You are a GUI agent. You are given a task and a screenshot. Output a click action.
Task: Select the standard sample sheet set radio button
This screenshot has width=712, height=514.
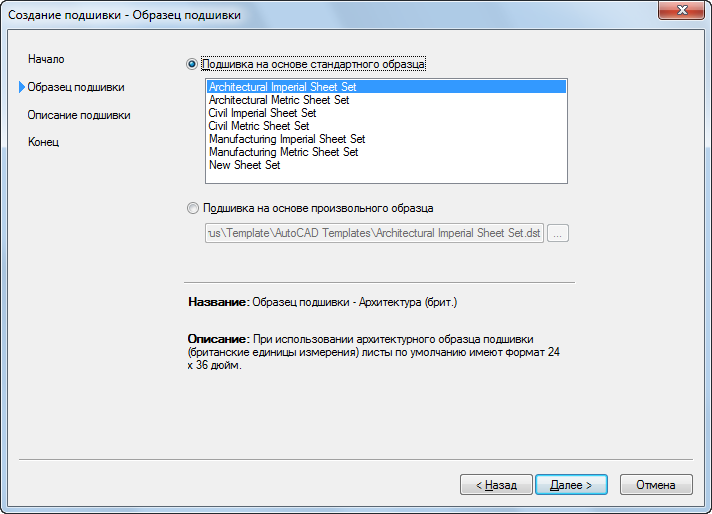coord(192,64)
